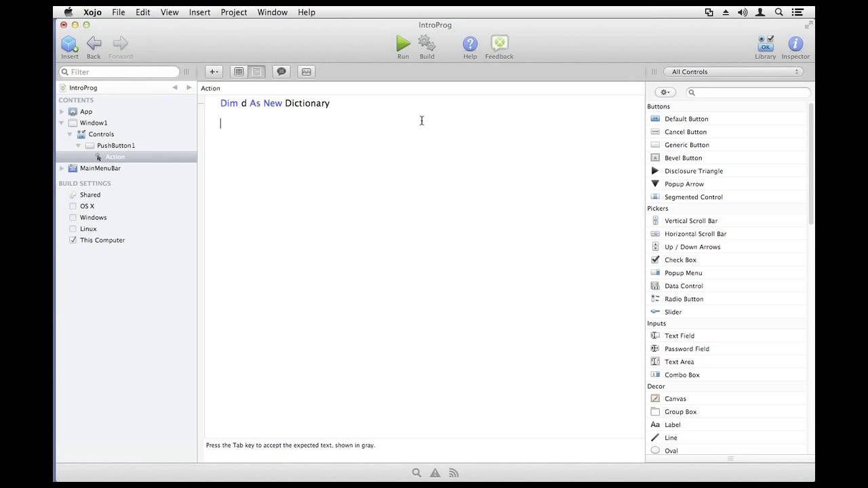Click the volume icon in menu bar
This screenshot has height=488, width=868.
(x=743, y=12)
